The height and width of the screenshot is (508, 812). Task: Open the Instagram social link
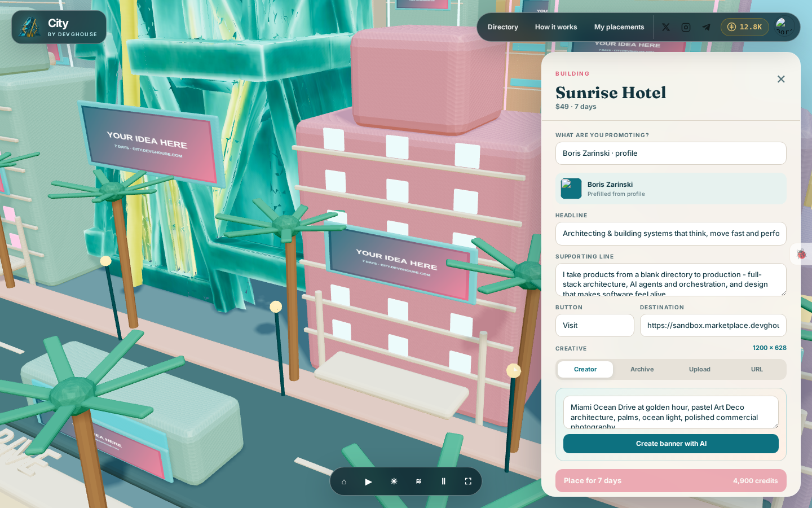click(x=686, y=27)
